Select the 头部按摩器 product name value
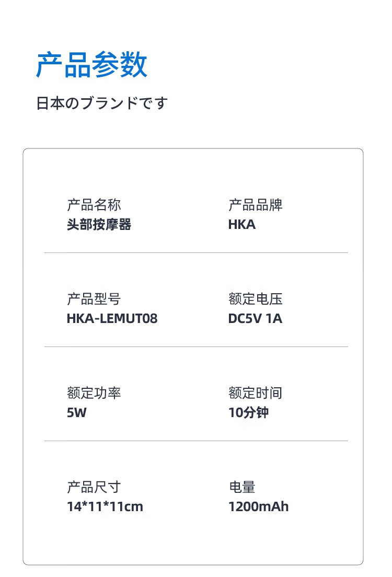This screenshot has width=392, height=577. 99,225
